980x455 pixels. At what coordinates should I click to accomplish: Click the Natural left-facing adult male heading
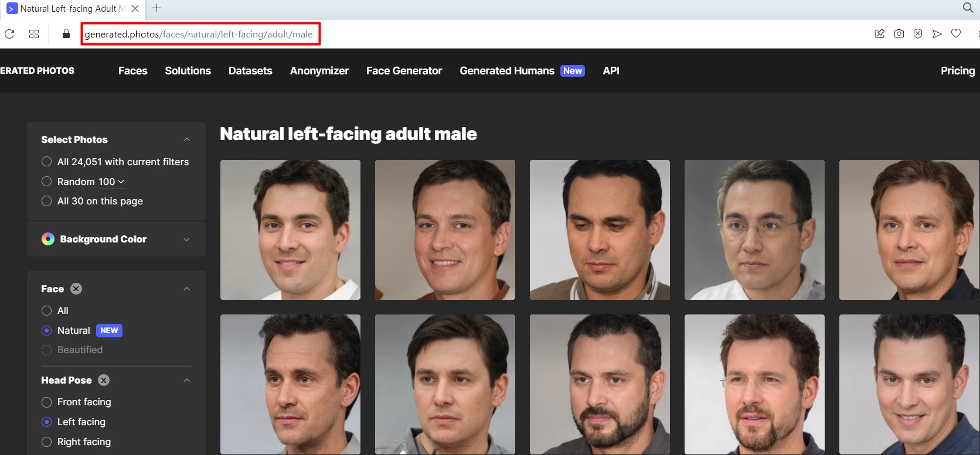pos(348,134)
